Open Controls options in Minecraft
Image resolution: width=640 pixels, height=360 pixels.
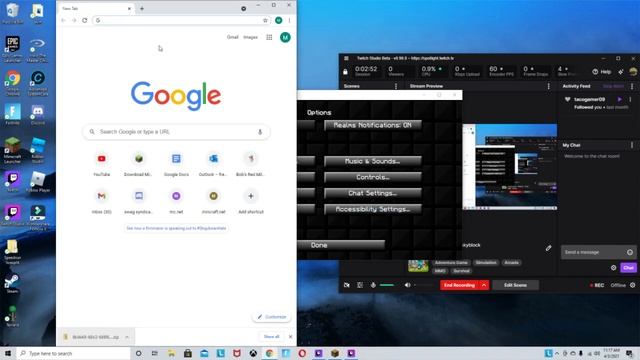pos(373,177)
